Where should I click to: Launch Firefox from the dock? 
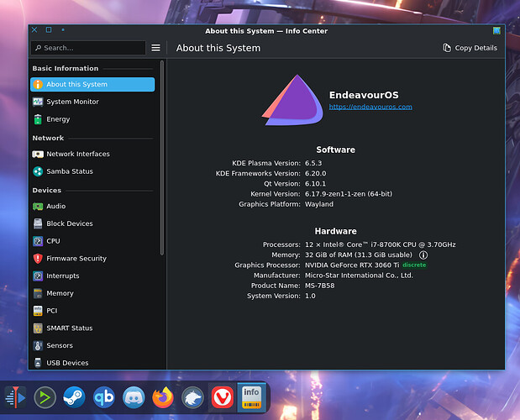click(x=162, y=396)
